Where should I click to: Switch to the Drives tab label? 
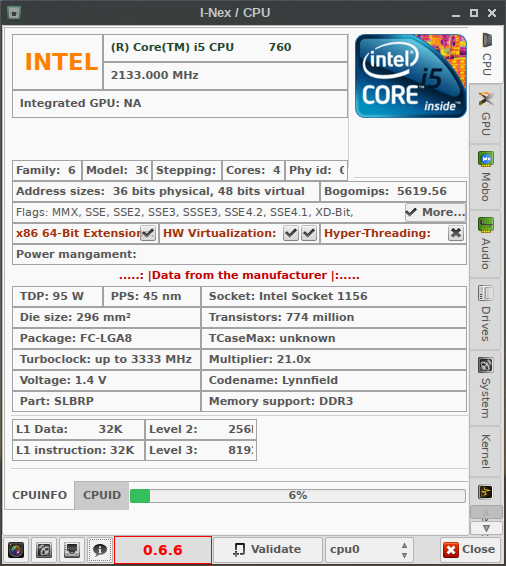[x=486, y=324]
